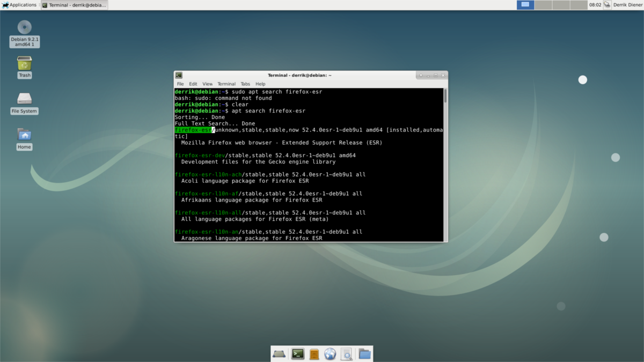
Task: Open the Application Finder from the dock
Action: [x=346, y=353]
